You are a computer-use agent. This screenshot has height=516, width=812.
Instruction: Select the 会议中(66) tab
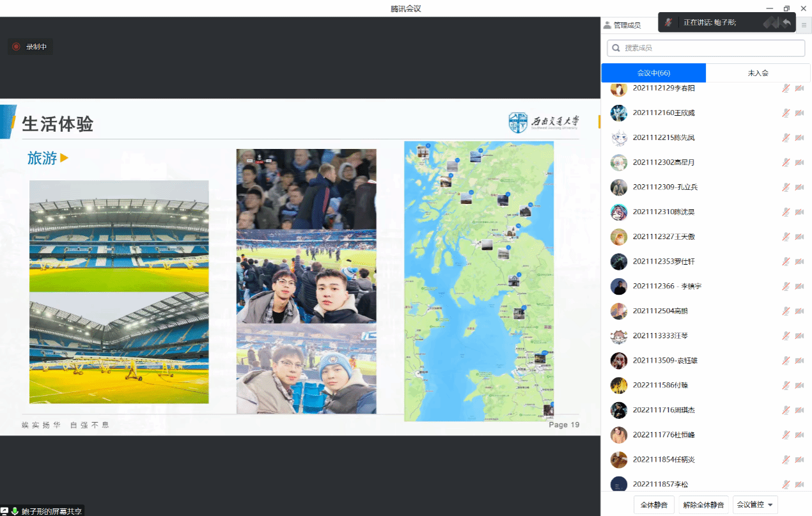point(653,73)
